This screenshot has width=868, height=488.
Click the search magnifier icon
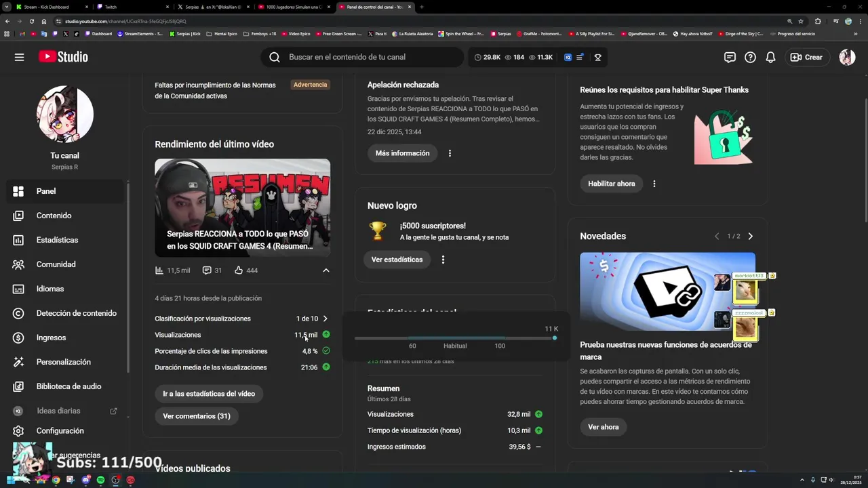(x=275, y=57)
